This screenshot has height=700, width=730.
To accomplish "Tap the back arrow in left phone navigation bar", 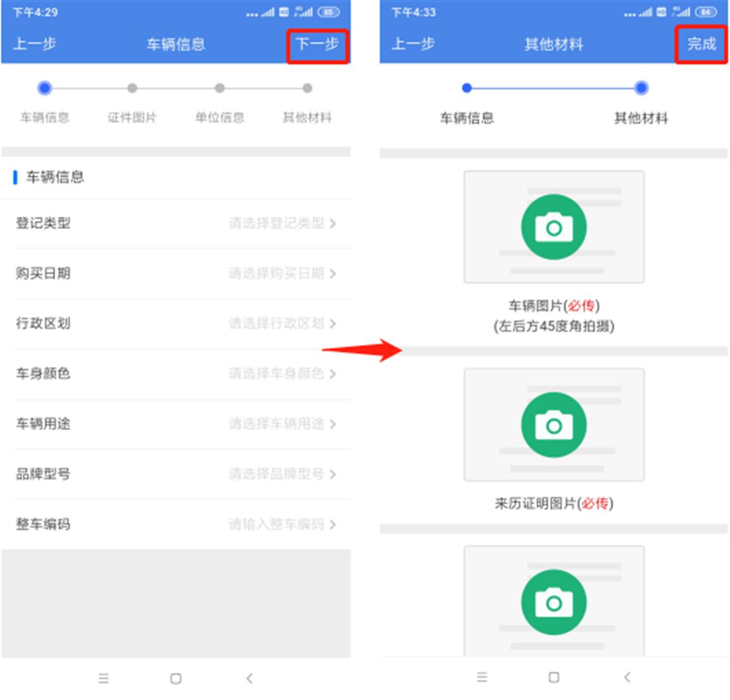I will [x=250, y=678].
